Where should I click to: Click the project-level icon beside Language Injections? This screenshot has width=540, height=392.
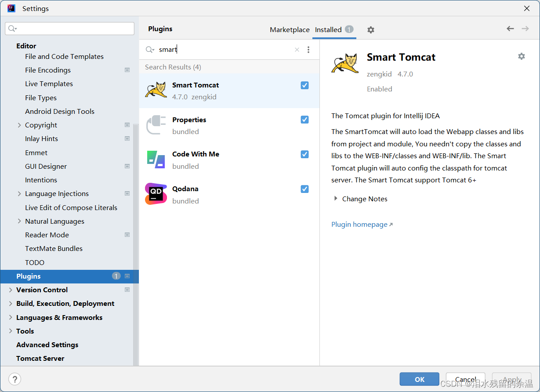(127, 193)
